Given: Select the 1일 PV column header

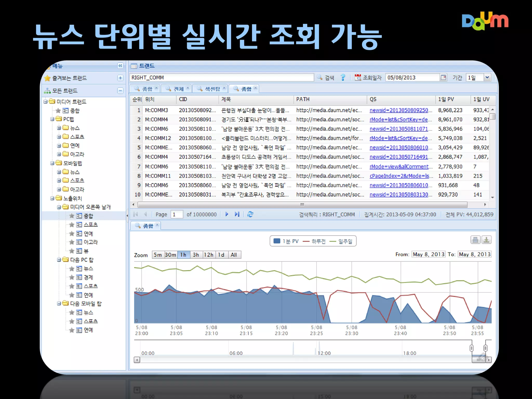Looking at the screenshot, I should click(453, 99).
